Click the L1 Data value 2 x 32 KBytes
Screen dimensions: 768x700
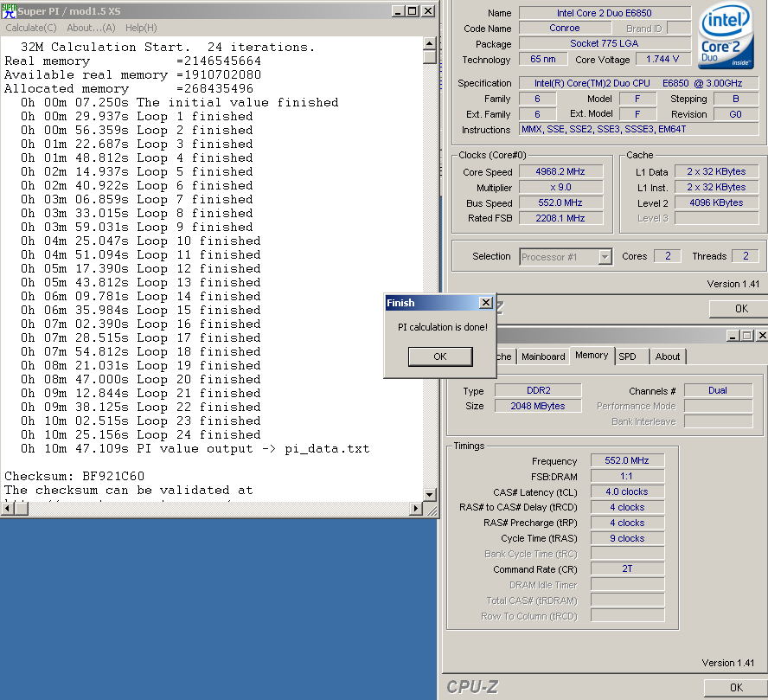click(716, 172)
